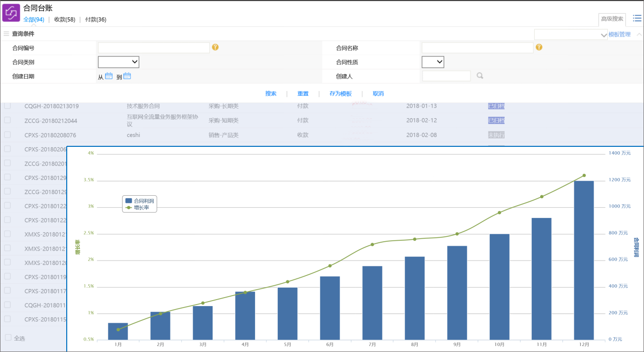Check the row starting CQGH-2018011 checkbox

(x=7, y=305)
